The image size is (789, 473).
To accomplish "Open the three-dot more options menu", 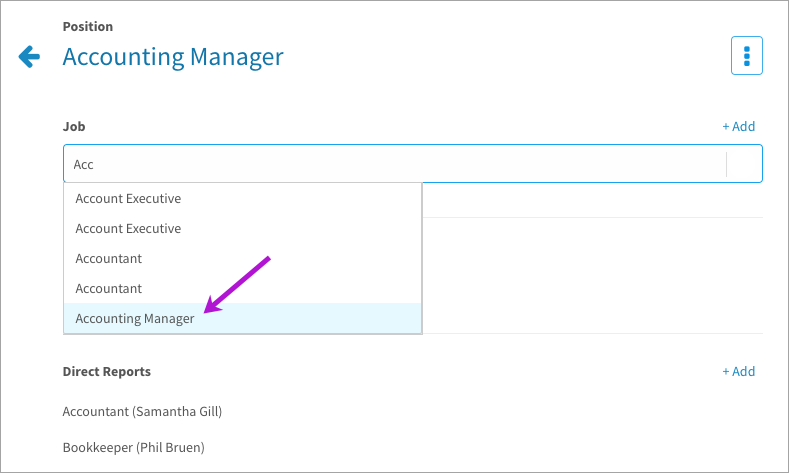I will 747,56.
